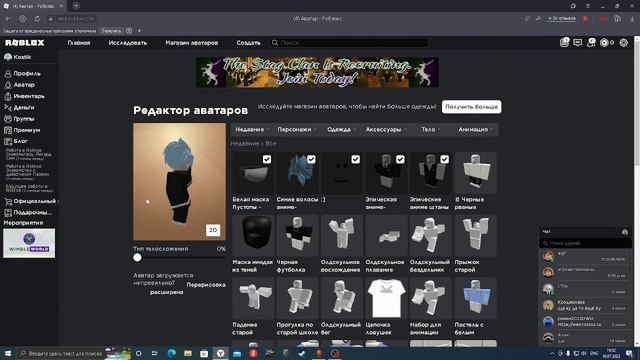Open the Mail app in taskbar
Screen dimensions: 640x360
tap(237, 353)
